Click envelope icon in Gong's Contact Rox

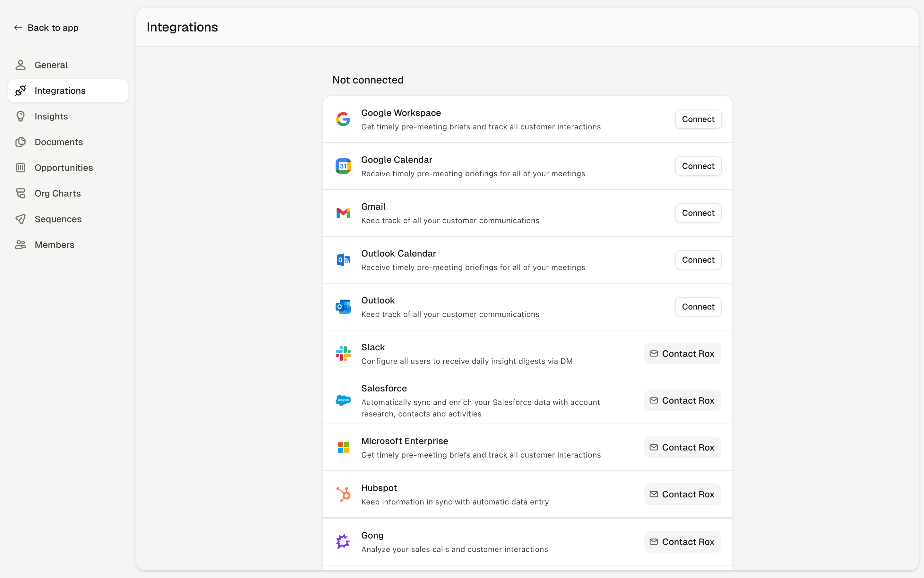tap(654, 542)
